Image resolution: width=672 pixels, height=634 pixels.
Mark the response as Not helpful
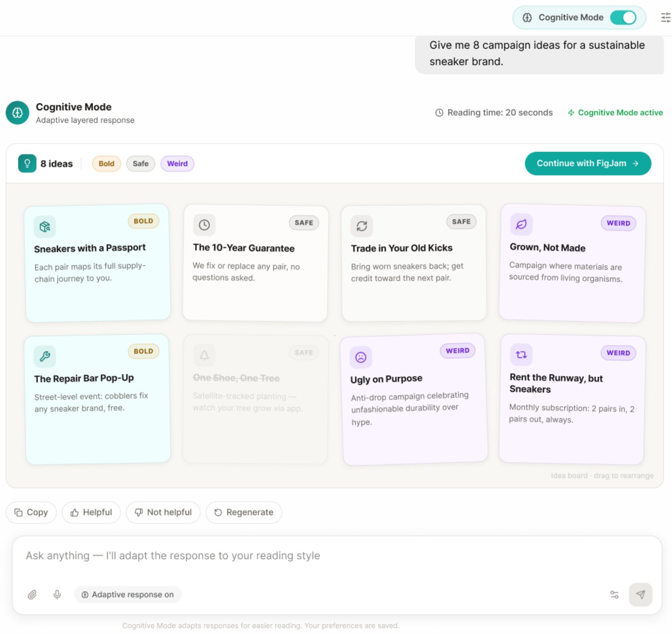[163, 512]
